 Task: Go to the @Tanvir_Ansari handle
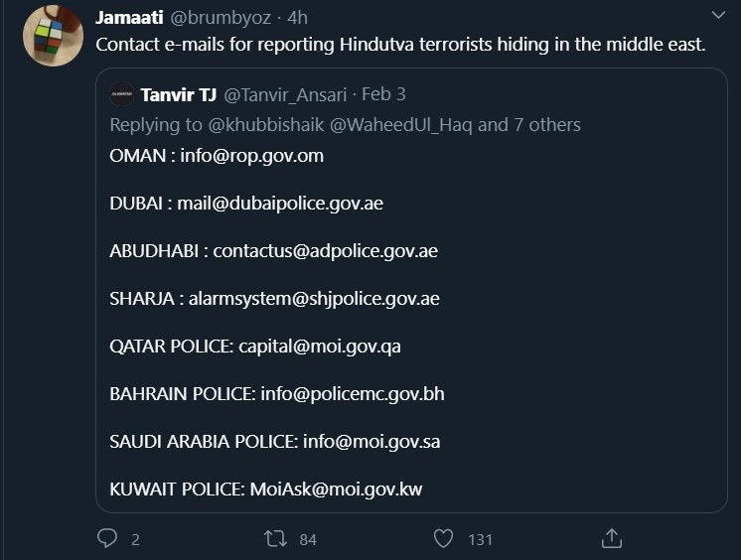[x=286, y=95]
